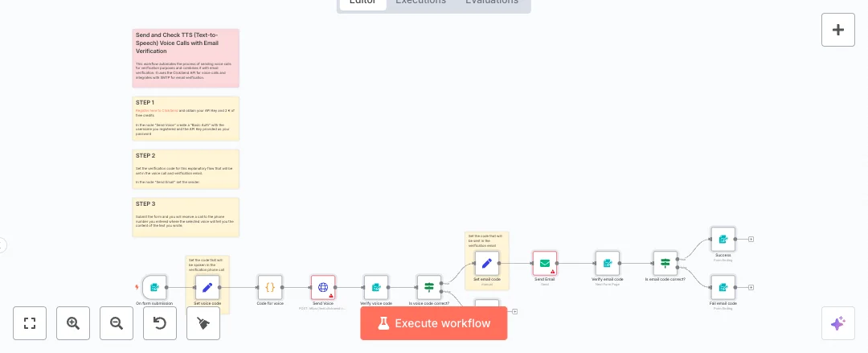
Task: Zoom in on the workflow canvas
Action: [x=73, y=323]
